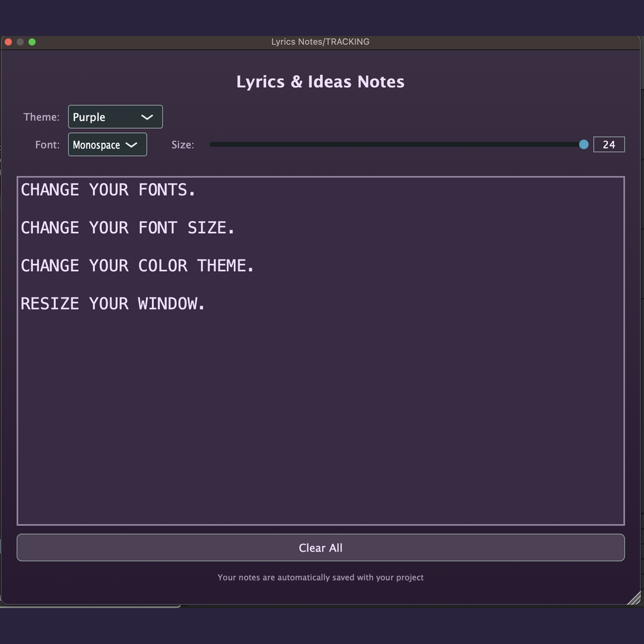Click the chevron arrow beside Purple
The width and height of the screenshot is (644, 644).
tap(147, 117)
